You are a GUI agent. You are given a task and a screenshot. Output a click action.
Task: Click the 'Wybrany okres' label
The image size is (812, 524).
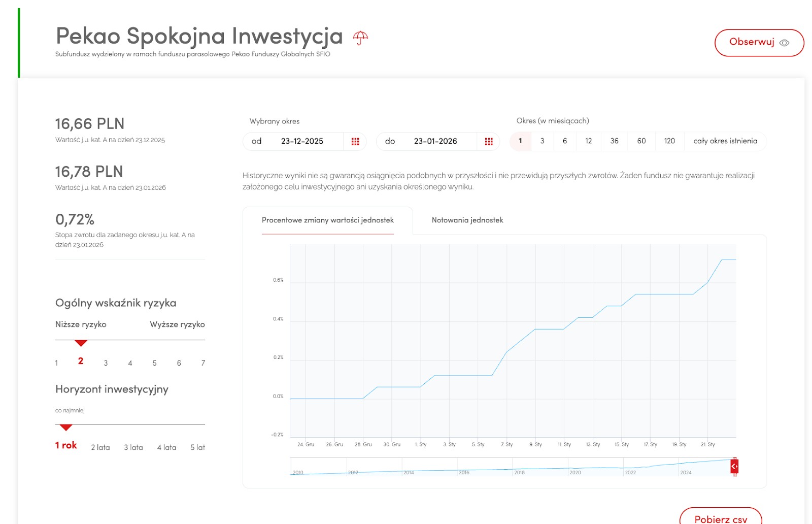pos(275,121)
